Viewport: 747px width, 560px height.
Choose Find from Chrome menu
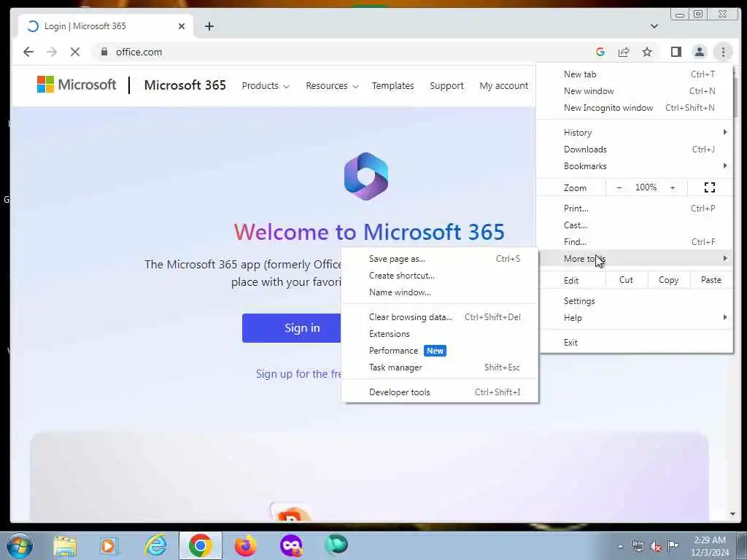pos(636,242)
